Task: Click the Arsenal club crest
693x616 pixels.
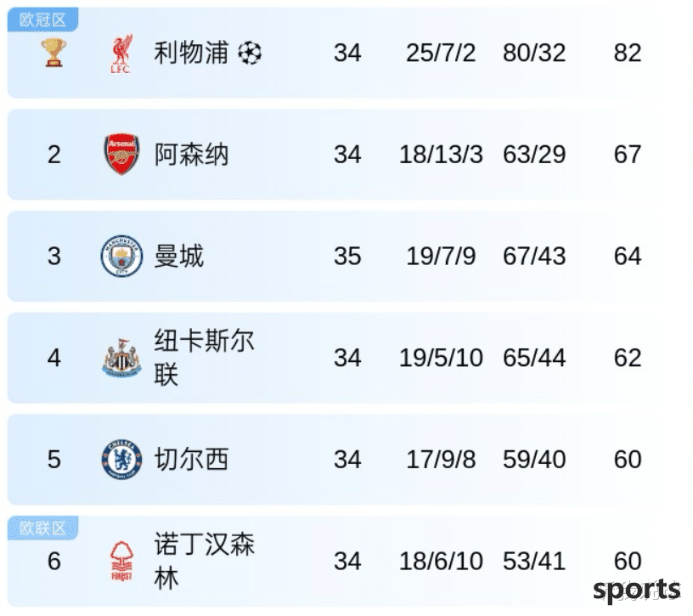Action: [x=121, y=154]
